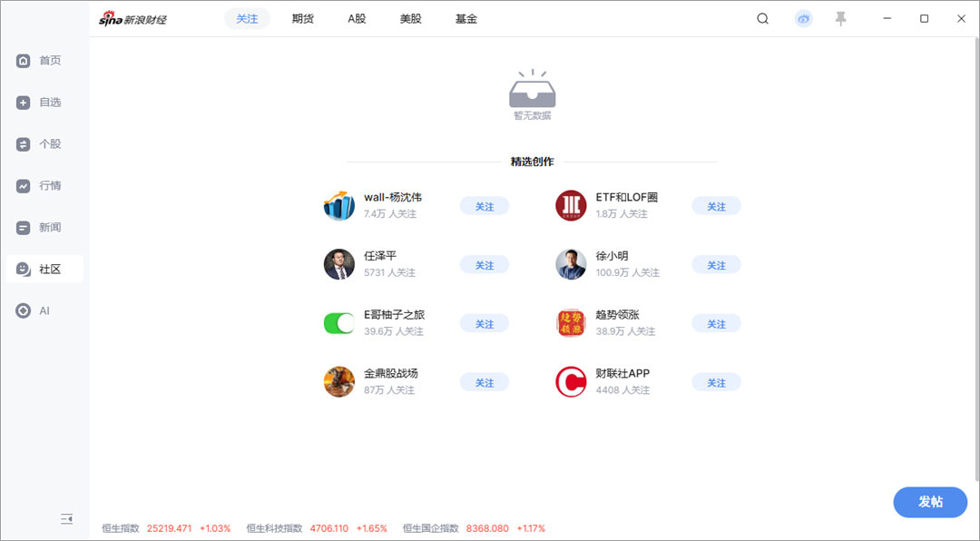The image size is (980, 541).
Task: Pin the window with pushpin icon
Action: (840, 19)
